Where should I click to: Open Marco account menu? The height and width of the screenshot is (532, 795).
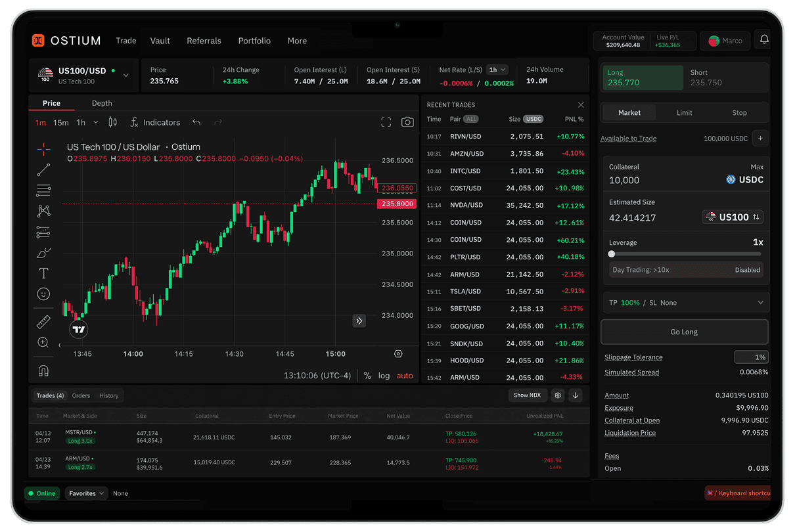(725, 41)
